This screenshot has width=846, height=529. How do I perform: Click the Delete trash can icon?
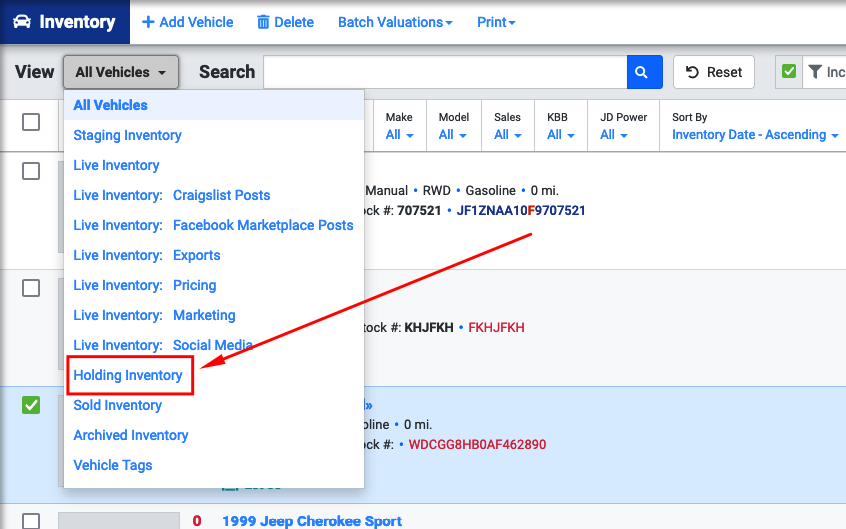(263, 22)
